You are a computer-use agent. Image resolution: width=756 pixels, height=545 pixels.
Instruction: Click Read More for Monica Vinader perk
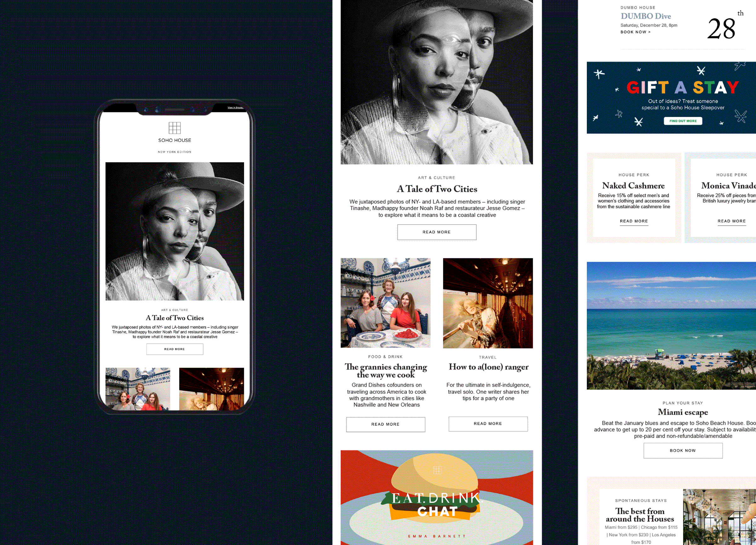[x=731, y=221]
